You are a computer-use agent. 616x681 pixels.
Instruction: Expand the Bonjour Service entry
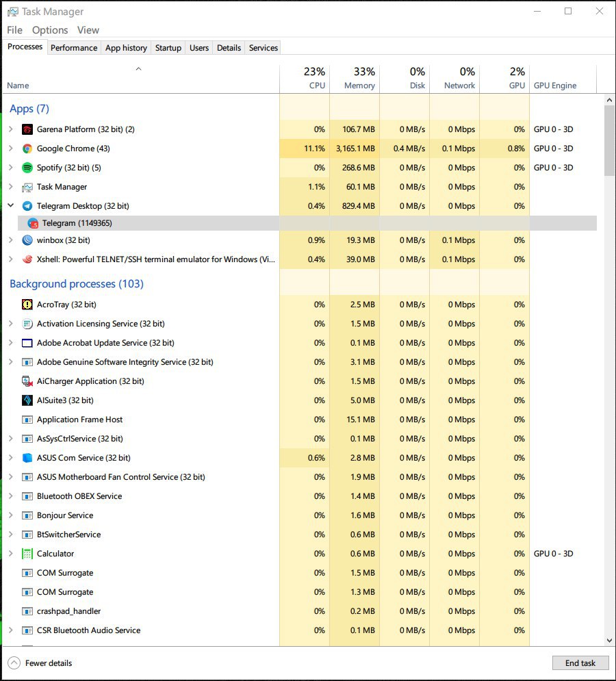(10, 515)
